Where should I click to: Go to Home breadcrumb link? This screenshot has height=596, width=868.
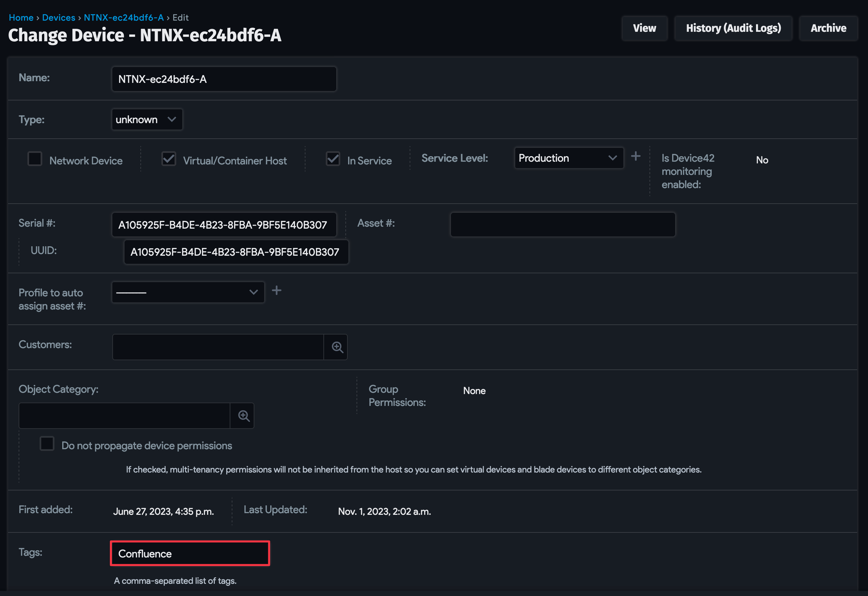tap(21, 18)
